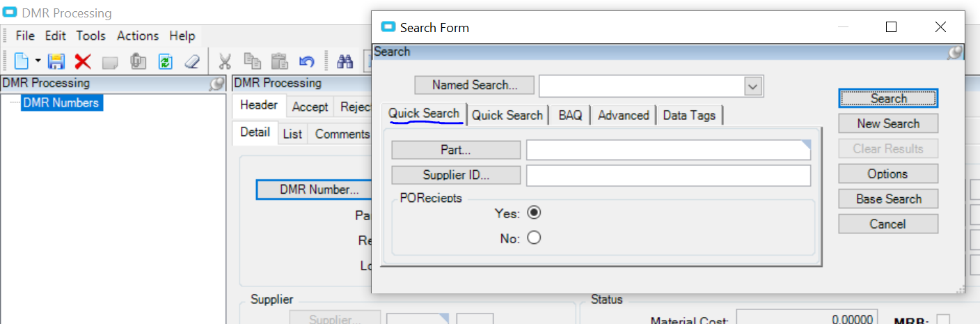Click the Base Search button
Viewport: 980px width, 324px height.
click(x=888, y=199)
